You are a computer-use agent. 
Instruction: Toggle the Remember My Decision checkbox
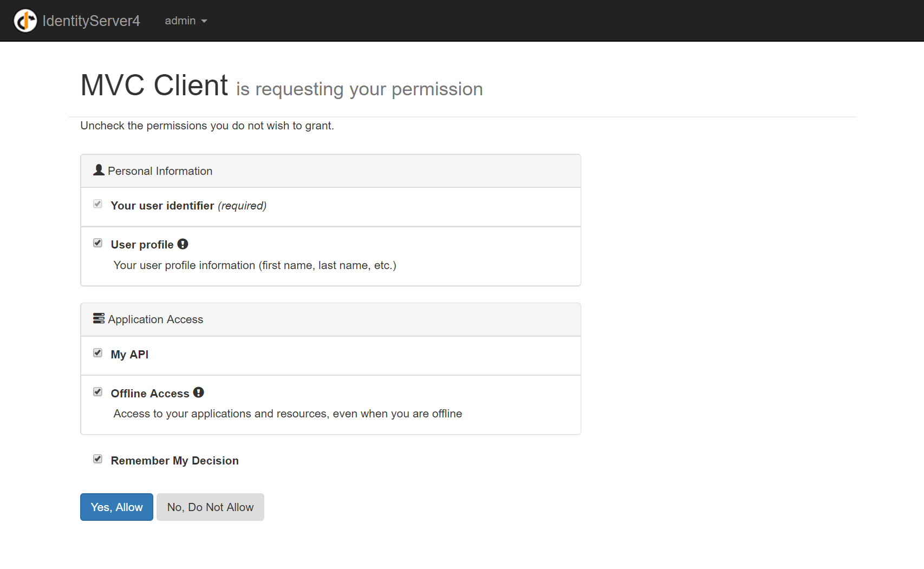[x=97, y=459]
